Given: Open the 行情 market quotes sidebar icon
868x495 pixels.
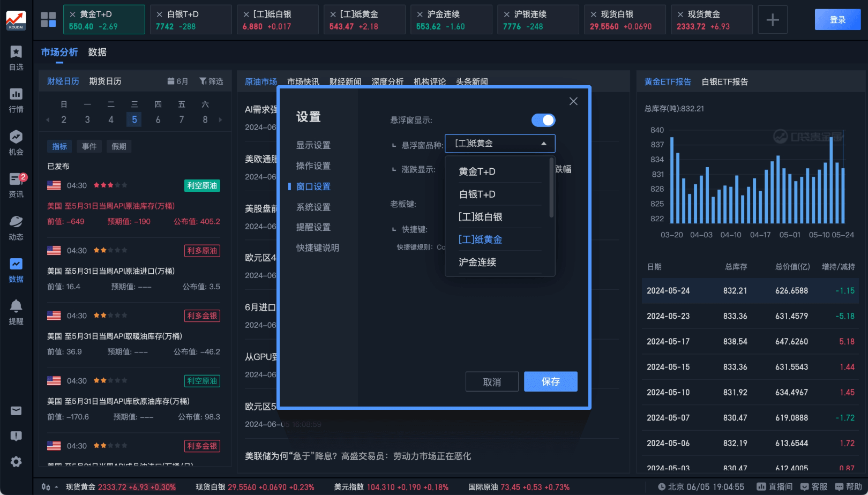Looking at the screenshot, I should 16,100.
